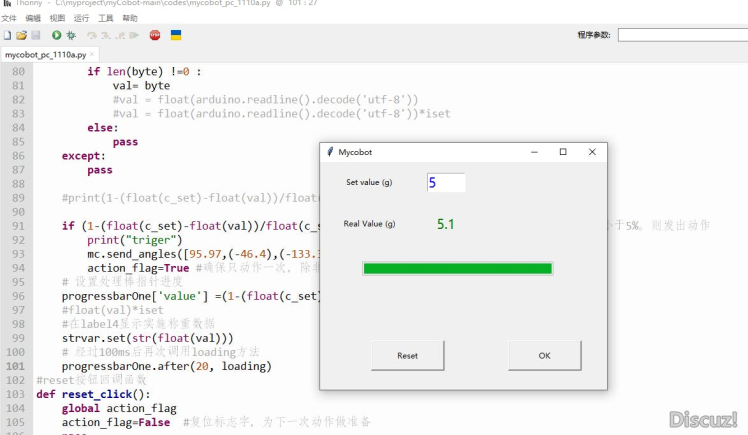748x435 pixels.
Task: Click the Ukraine flag toolbar icon
Action: click(x=176, y=35)
